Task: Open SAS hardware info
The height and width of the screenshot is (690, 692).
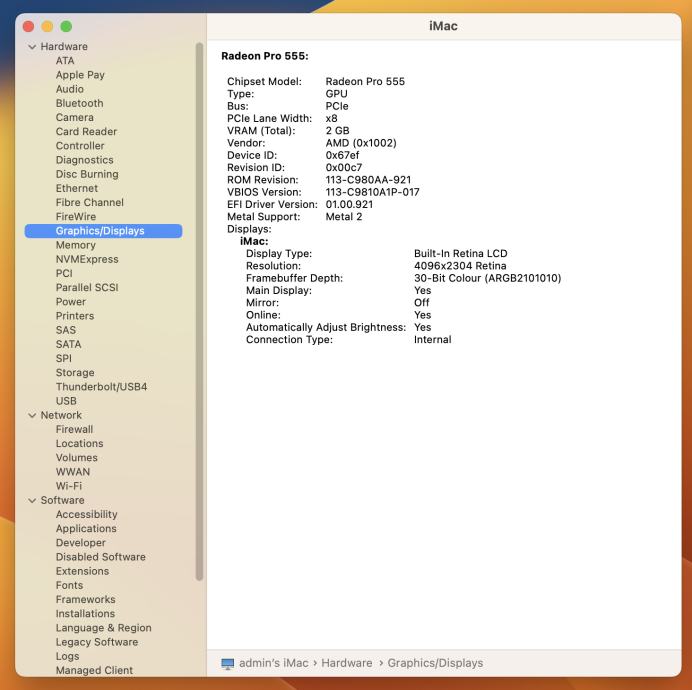Action: pos(65,330)
